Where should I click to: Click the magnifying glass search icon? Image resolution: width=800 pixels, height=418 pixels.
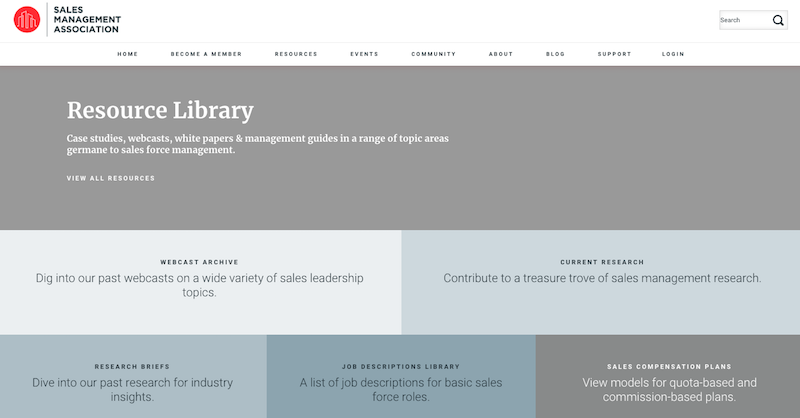(778, 20)
